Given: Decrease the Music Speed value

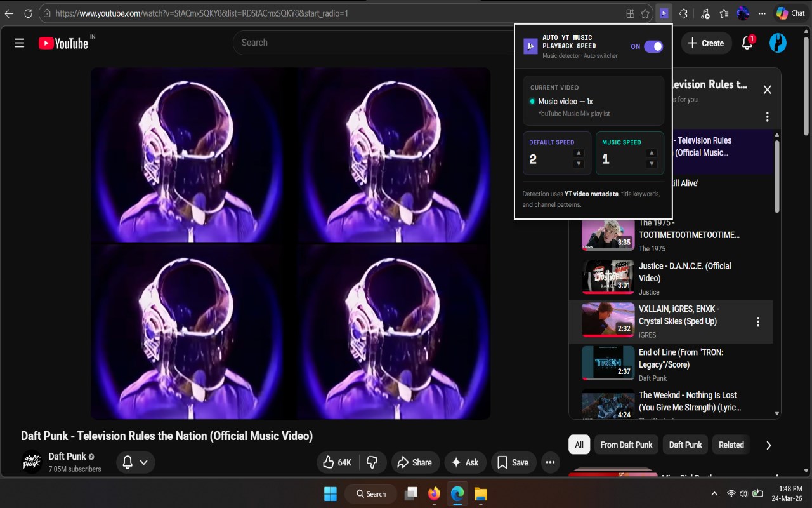Looking at the screenshot, I should (652, 164).
